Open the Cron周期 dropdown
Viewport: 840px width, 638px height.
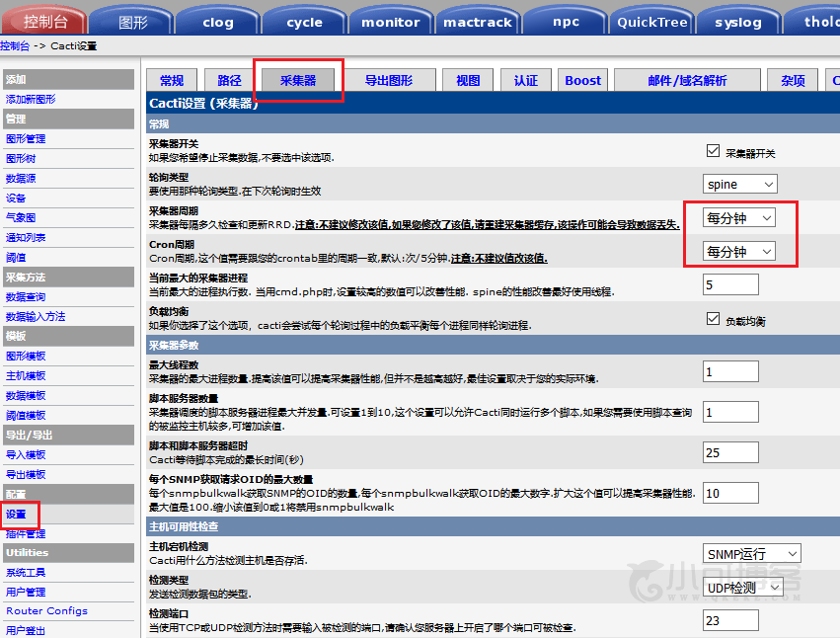(738, 252)
